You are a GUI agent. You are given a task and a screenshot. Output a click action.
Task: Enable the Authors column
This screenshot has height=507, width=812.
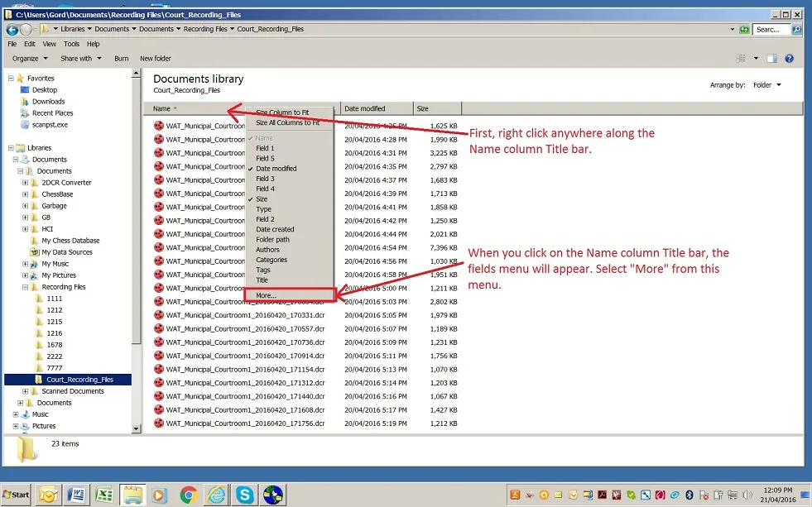(x=267, y=250)
